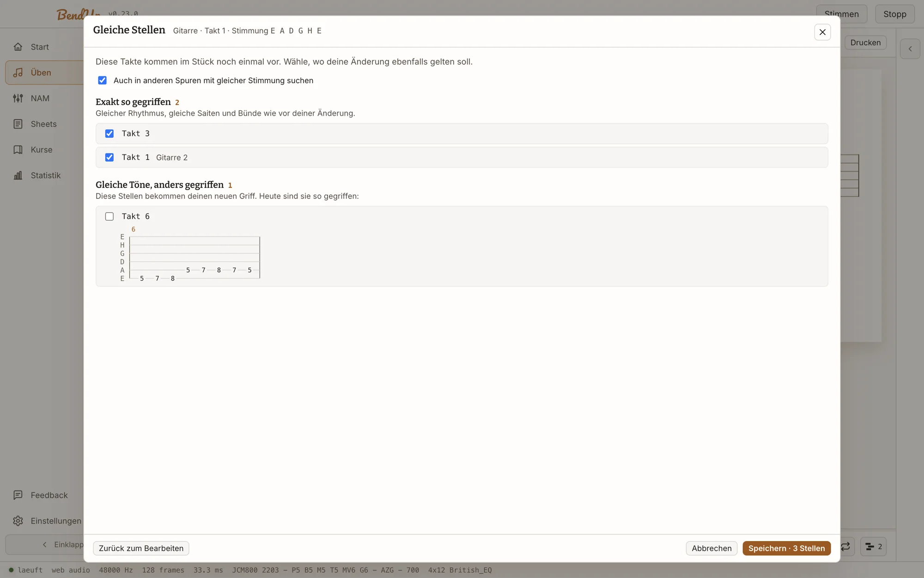This screenshot has width=924, height=578.
Task: Click the Sheets document icon
Action: pos(18,124)
